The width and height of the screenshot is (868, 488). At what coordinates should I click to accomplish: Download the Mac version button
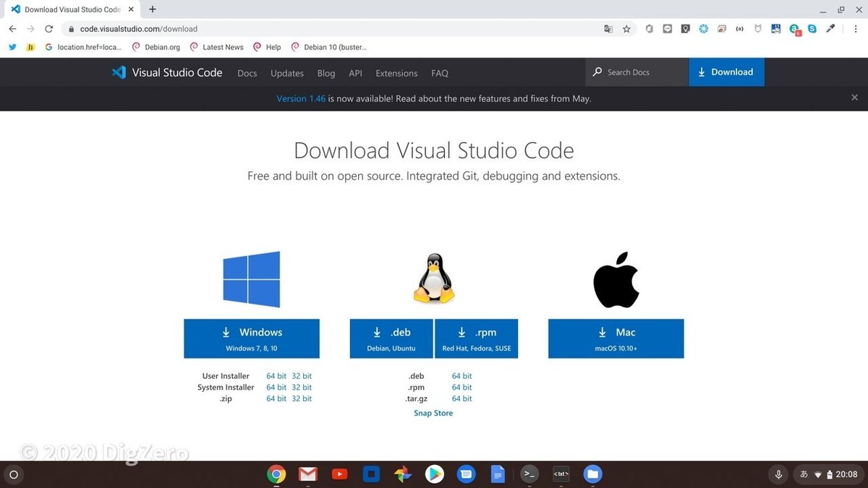point(616,338)
